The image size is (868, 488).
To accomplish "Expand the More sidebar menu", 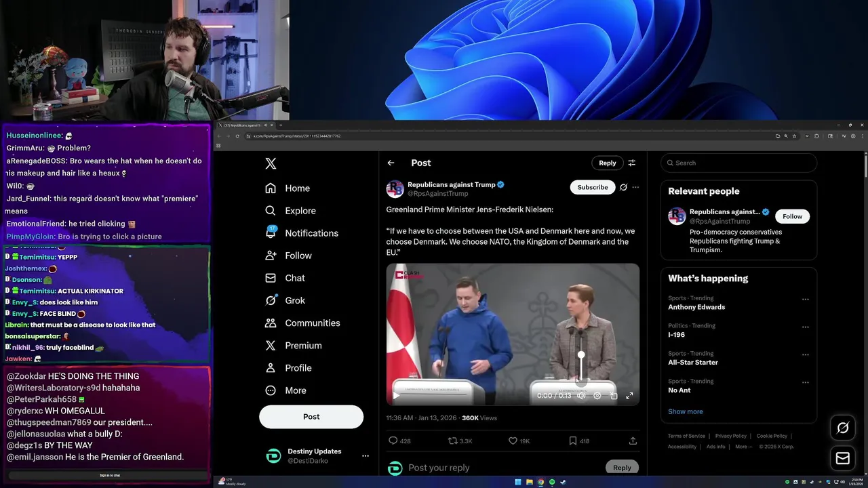I will (x=285, y=390).
